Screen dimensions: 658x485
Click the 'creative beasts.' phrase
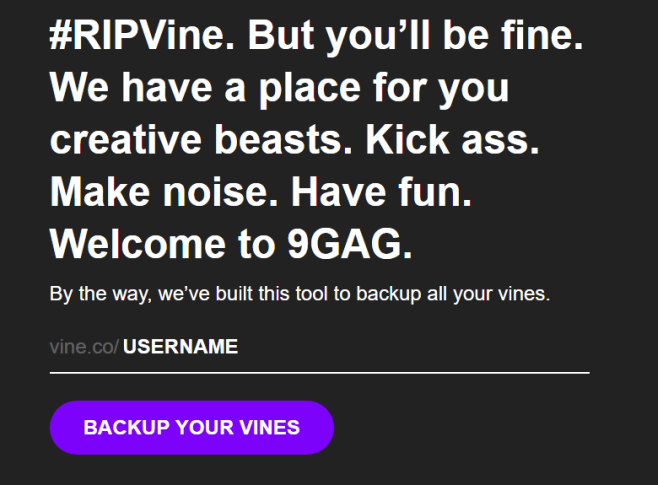(201, 140)
